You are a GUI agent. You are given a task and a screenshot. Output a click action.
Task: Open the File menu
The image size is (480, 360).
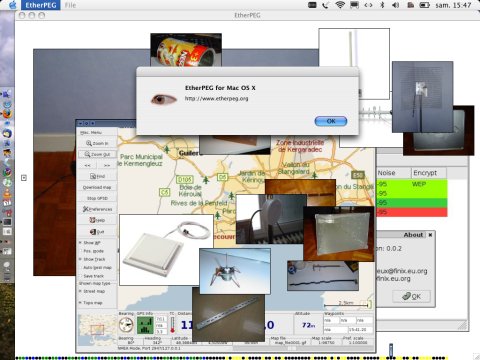coord(70,5)
